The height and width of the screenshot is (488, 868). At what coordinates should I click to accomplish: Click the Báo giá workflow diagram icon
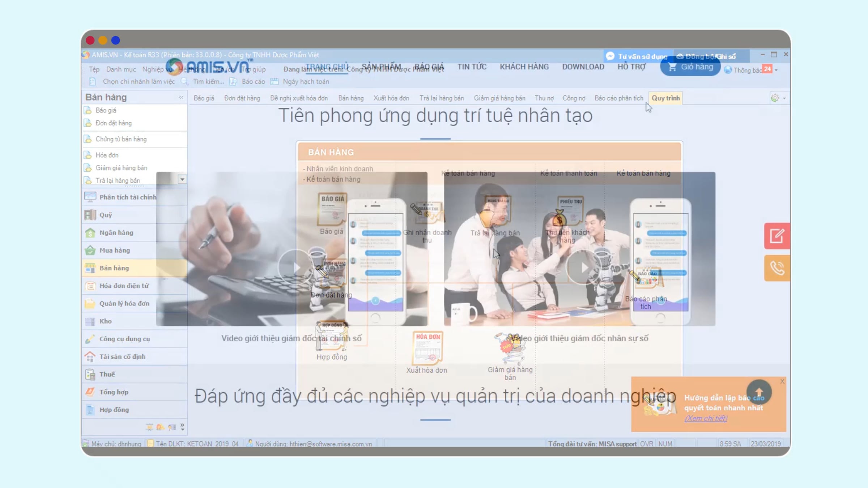[x=332, y=209]
